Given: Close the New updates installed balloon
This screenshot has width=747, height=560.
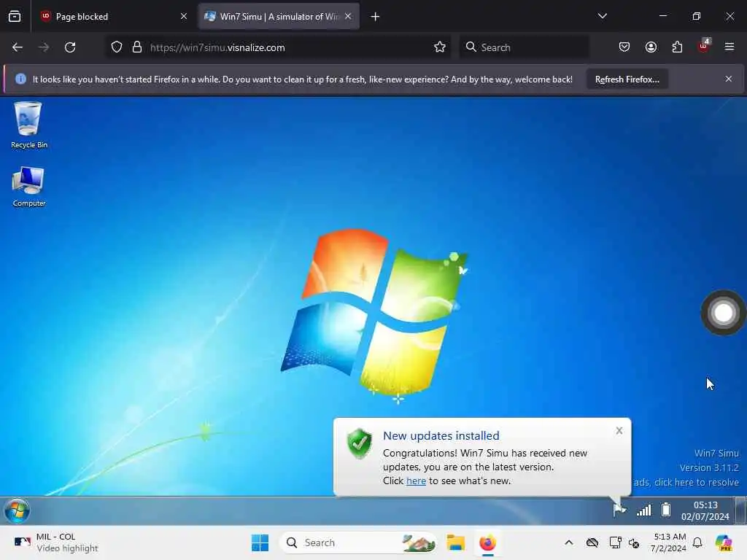Looking at the screenshot, I should coord(619,431).
